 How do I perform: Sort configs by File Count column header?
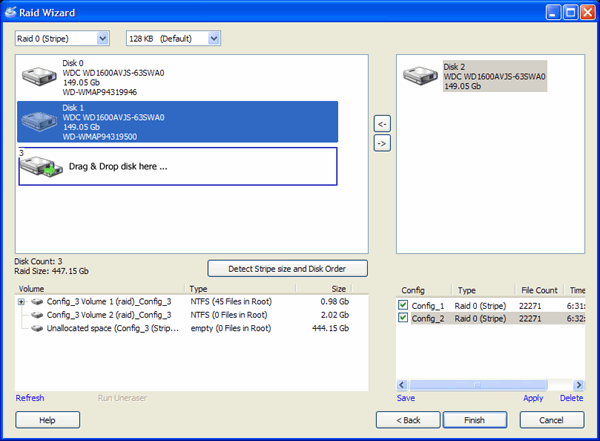click(x=539, y=290)
